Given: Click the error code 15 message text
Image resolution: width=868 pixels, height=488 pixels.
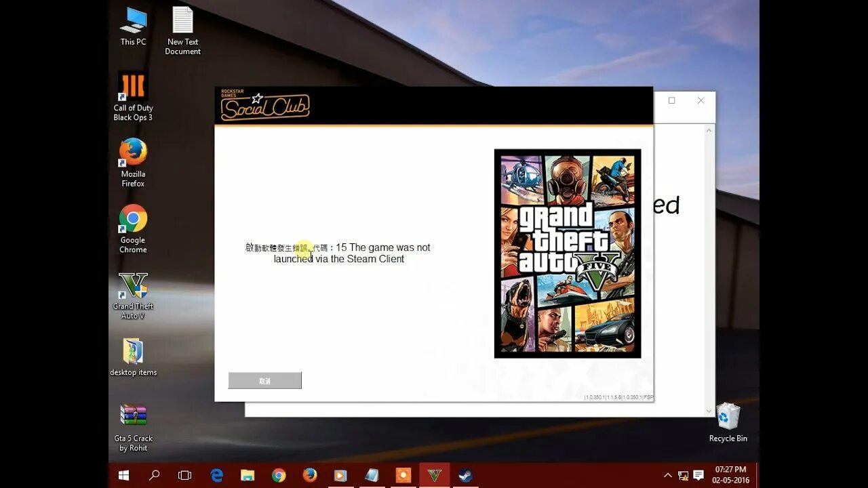Looking at the screenshot, I should (338, 253).
